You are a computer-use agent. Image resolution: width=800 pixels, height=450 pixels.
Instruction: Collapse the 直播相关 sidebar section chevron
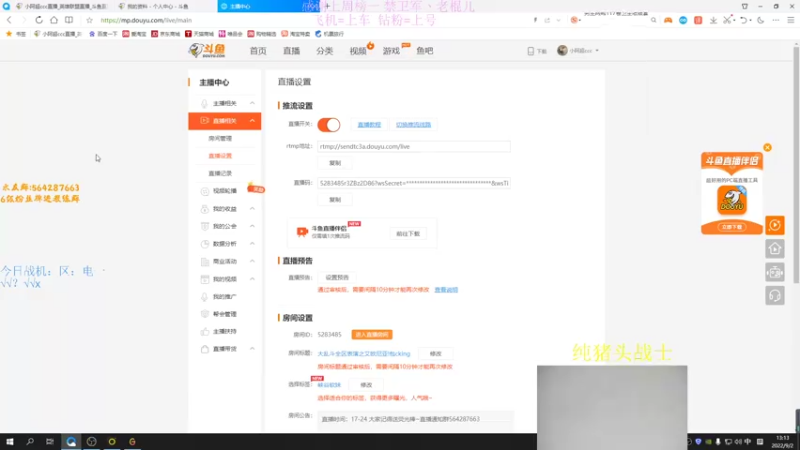252,120
